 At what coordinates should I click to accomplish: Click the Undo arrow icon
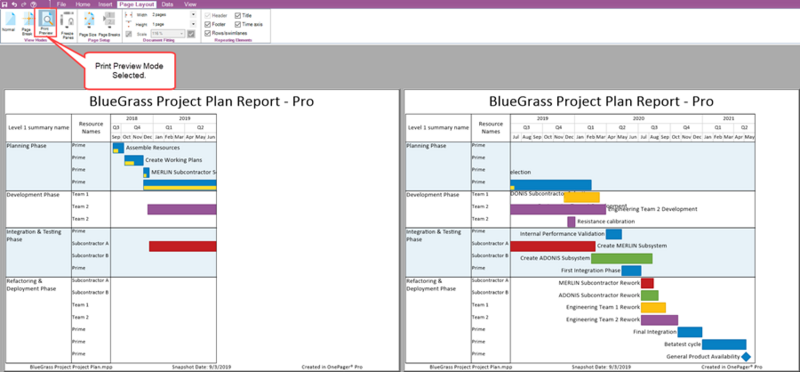tap(14, 4)
